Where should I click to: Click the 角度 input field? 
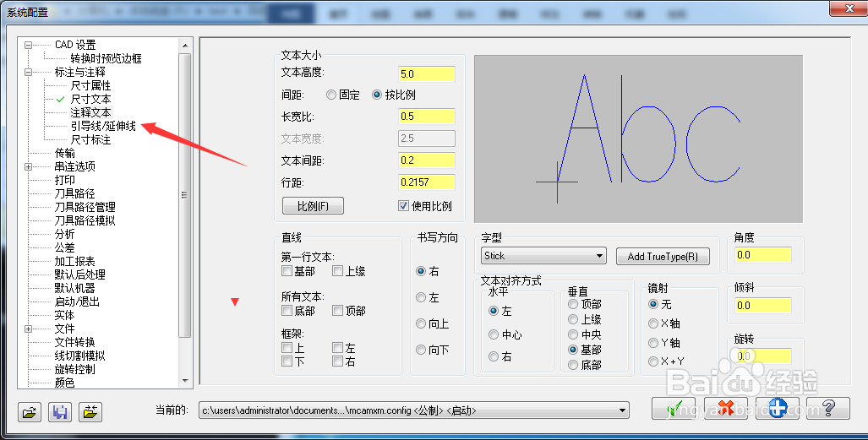pyautogui.click(x=763, y=255)
